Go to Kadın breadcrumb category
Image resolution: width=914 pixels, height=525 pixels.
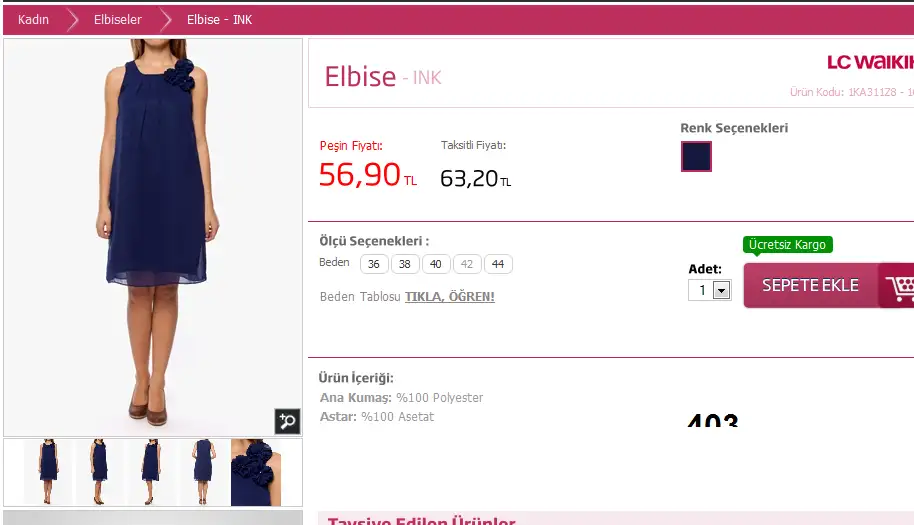[33, 20]
